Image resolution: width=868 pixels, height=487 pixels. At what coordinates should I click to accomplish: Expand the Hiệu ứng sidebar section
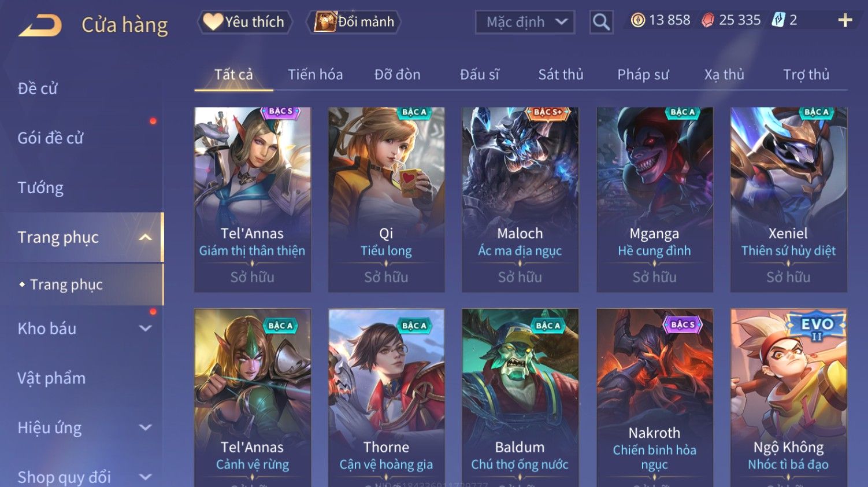click(145, 428)
